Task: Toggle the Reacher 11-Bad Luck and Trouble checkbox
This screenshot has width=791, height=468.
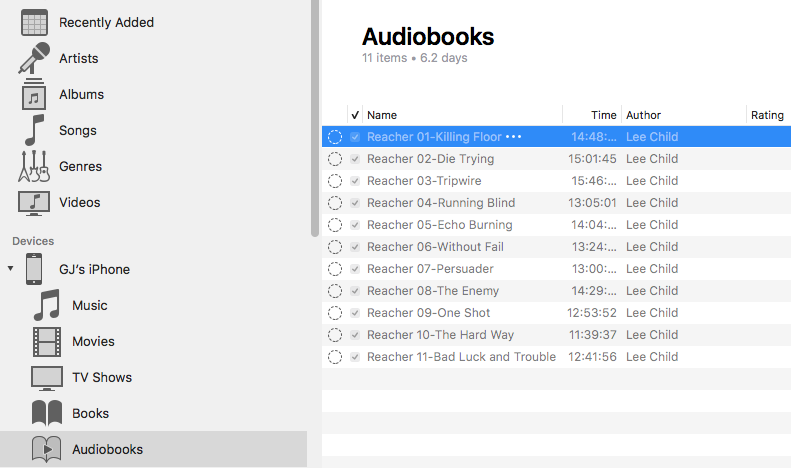Action: coord(355,357)
